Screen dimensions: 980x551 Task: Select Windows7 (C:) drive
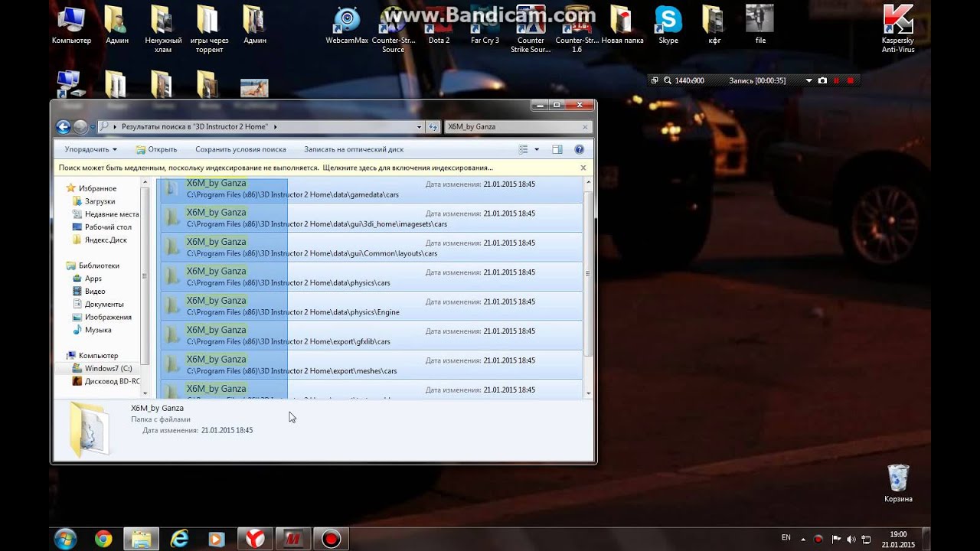point(102,369)
